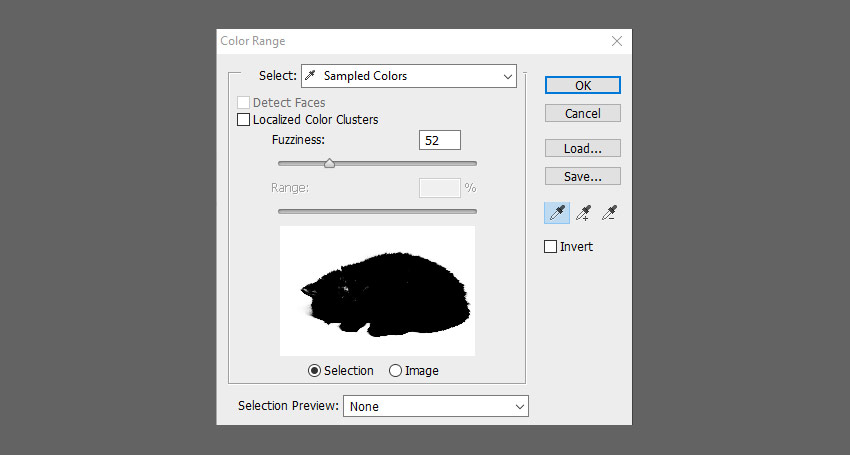850x455 pixels.
Task: Confirm with the OK button
Action: (x=583, y=85)
